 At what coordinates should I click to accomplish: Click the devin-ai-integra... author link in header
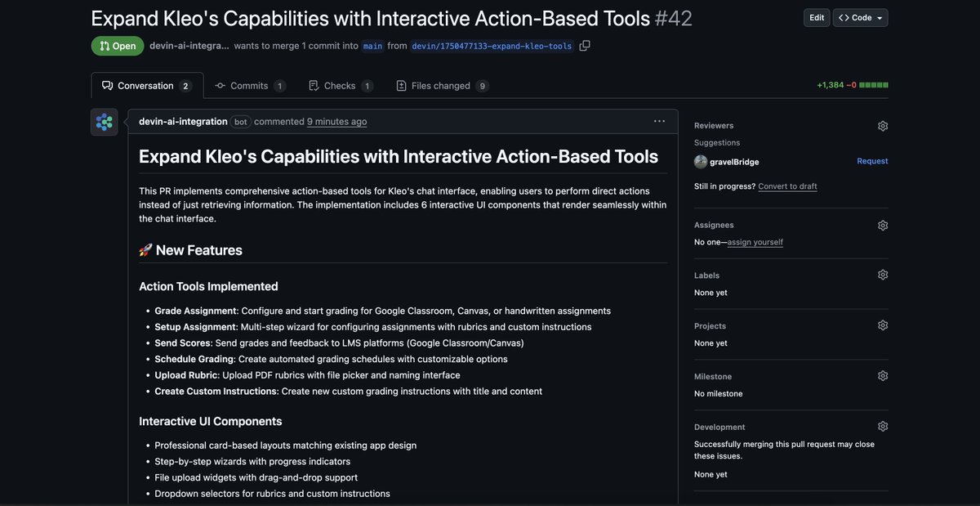[189, 46]
